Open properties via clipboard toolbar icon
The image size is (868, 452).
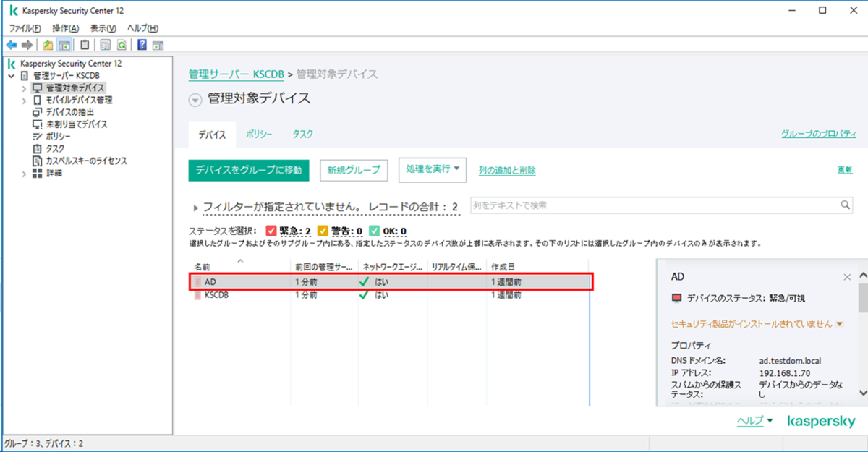[85, 45]
